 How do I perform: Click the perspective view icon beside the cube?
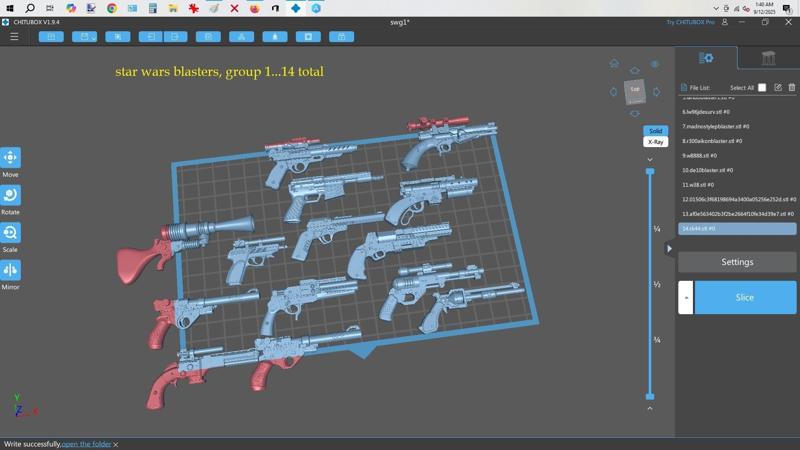click(x=655, y=64)
